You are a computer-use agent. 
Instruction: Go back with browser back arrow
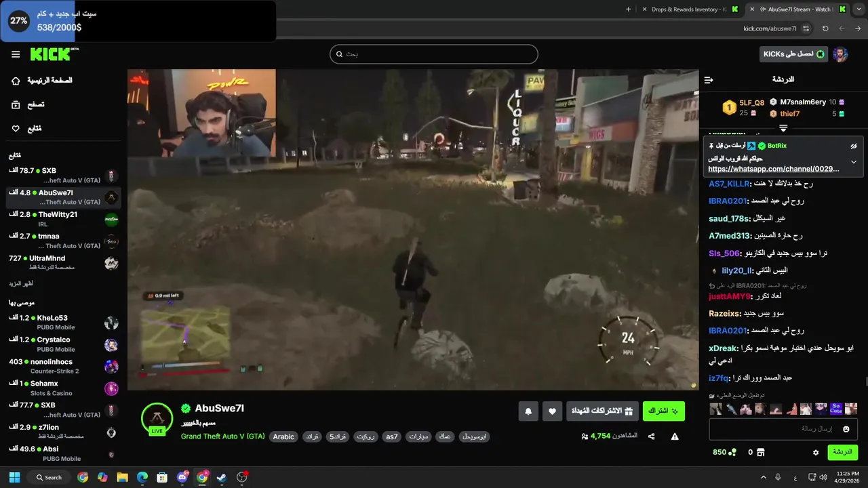(858, 28)
